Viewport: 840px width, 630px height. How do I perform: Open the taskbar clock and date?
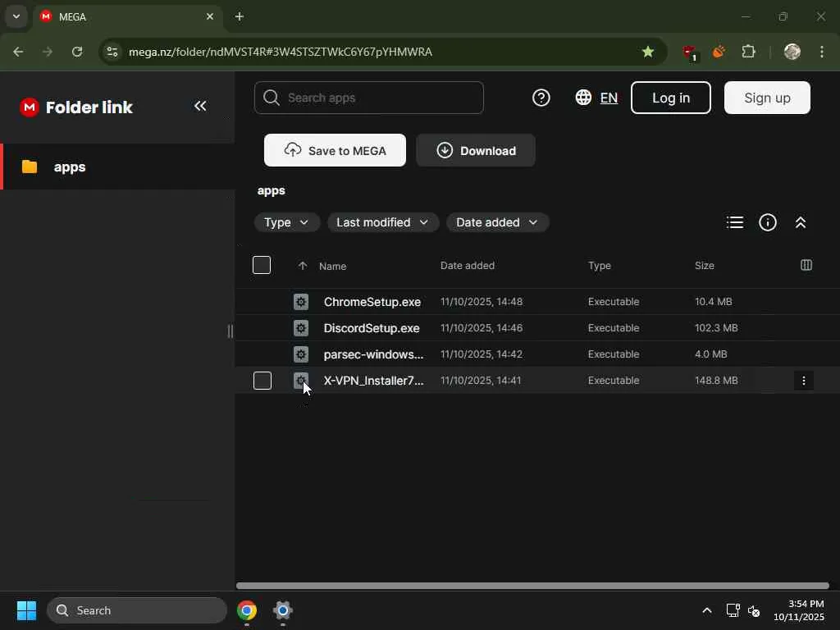[799, 610]
